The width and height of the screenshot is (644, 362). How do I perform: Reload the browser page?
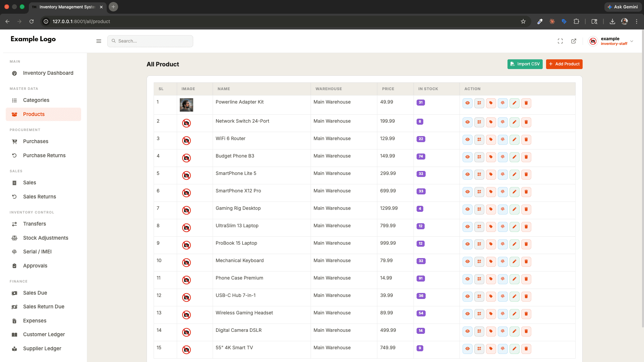(32, 21)
